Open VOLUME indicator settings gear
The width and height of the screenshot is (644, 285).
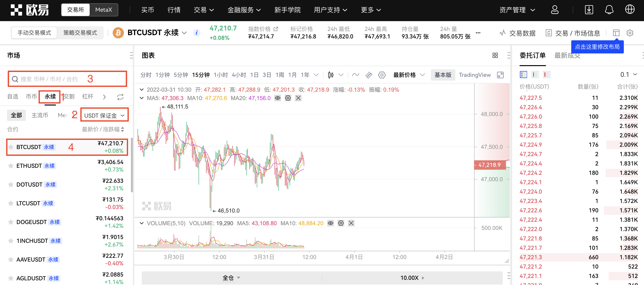[x=341, y=223]
